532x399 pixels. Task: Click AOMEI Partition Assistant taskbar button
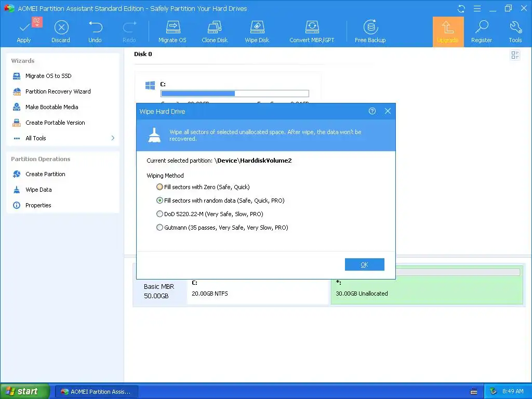click(96, 392)
